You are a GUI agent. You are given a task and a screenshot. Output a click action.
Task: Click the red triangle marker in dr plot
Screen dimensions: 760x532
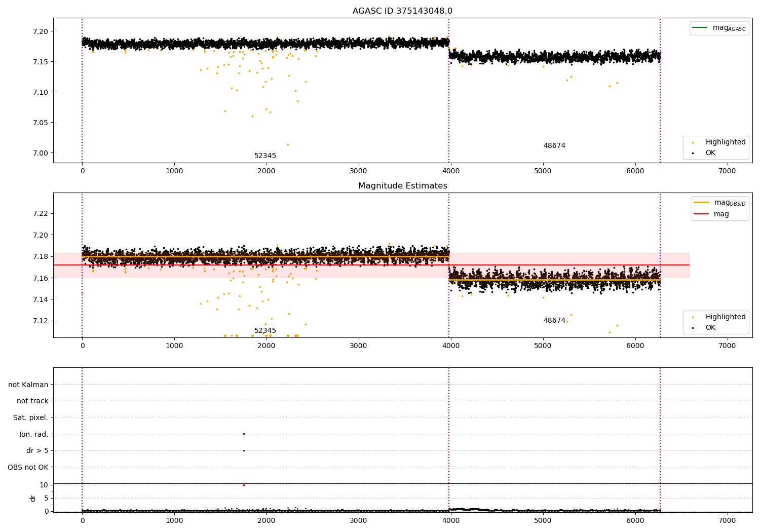point(244,485)
